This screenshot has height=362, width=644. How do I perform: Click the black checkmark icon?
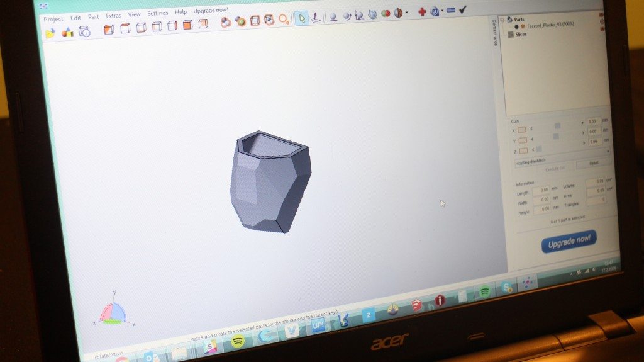pos(462,9)
